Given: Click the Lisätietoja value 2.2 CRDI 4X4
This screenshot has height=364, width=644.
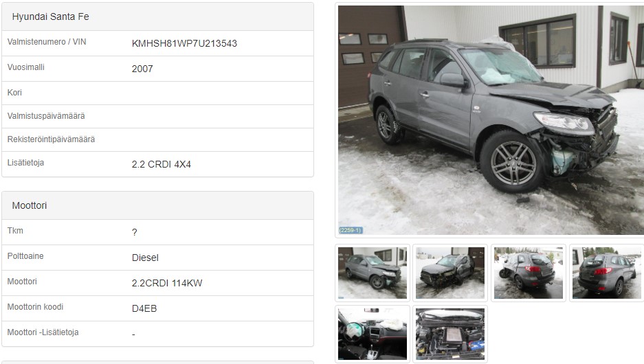Looking at the screenshot, I should point(162,165).
